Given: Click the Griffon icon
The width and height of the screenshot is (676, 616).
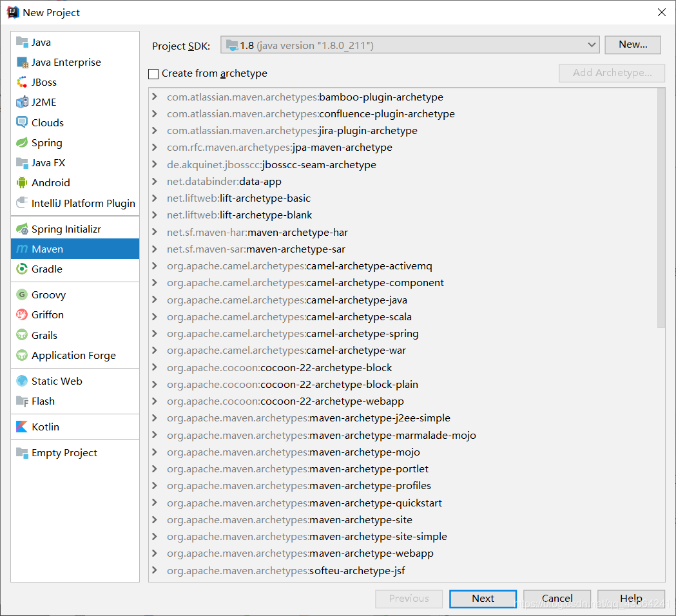Looking at the screenshot, I should tap(21, 314).
